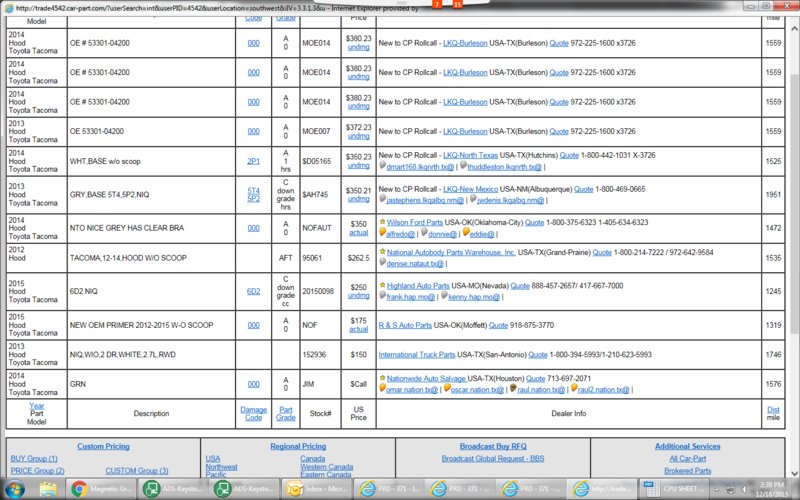Open R & S Auto Parts dealer link

(405, 325)
